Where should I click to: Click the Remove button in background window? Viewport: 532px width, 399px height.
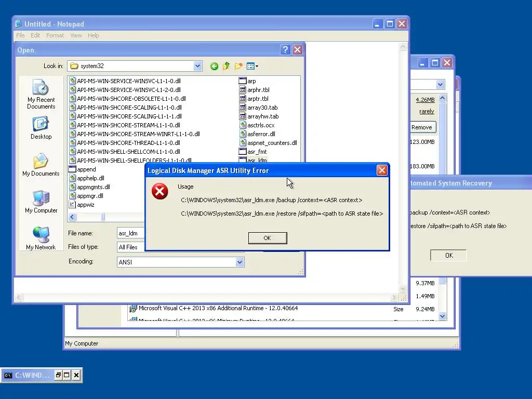point(422,127)
